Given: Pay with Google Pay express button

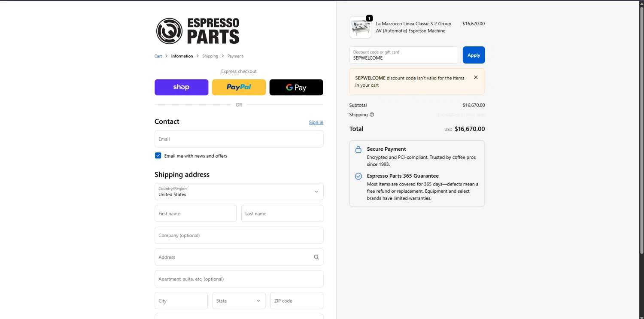Looking at the screenshot, I should [x=296, y=87].
